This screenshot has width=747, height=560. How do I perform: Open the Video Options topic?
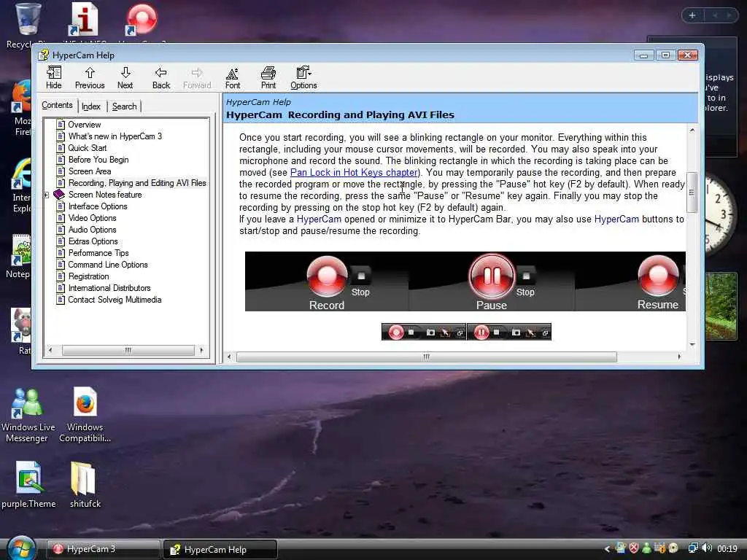pyautogui.click(x=93, y=218)
